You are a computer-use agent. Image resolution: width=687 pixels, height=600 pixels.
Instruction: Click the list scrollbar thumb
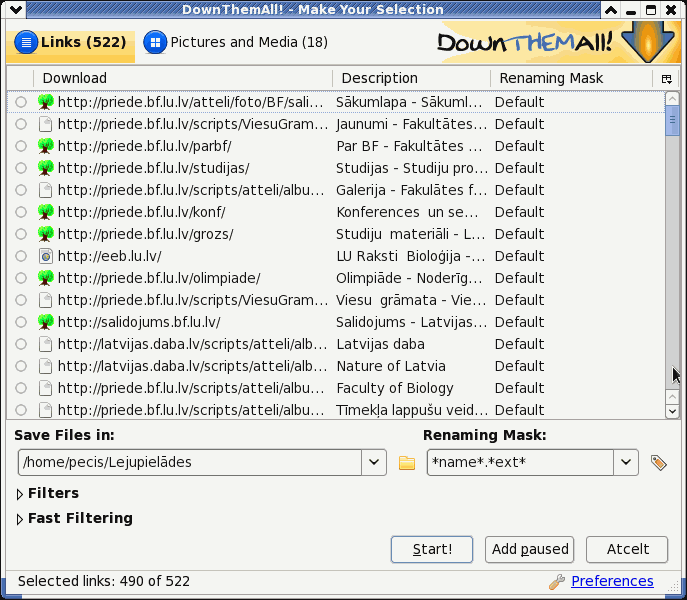coord(672,120)
